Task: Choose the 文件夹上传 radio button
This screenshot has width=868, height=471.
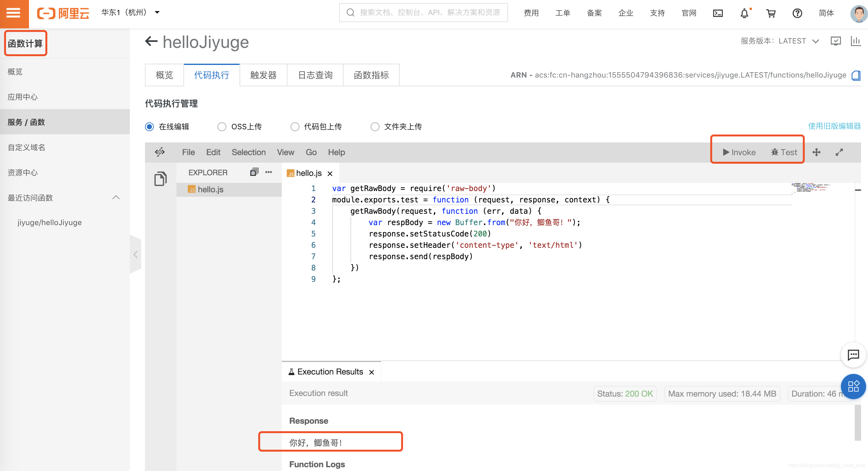Action: [x=375, y=127]
